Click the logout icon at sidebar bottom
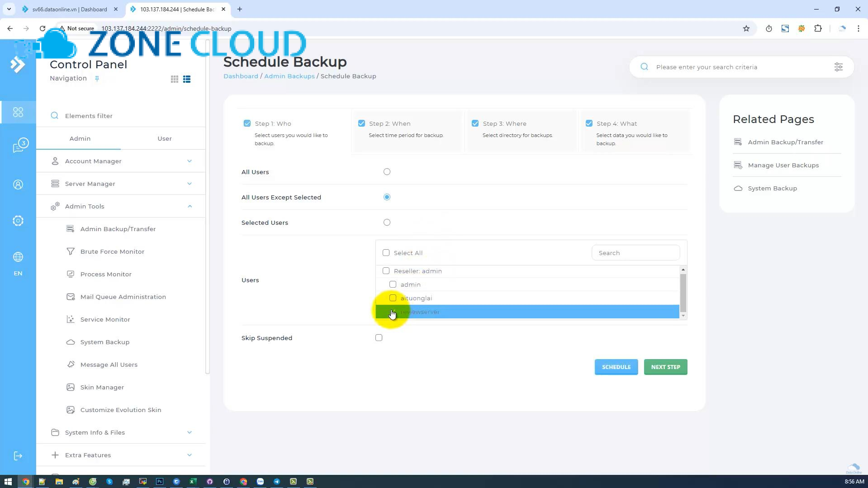Screen dimensions: 868x488 [18, 455]
